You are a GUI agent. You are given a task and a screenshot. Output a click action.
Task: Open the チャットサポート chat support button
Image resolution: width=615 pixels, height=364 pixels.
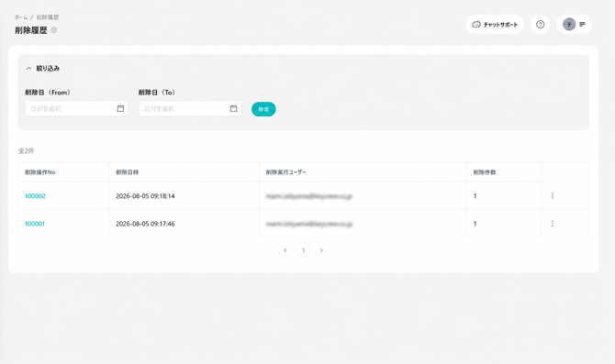click(495, 24)
